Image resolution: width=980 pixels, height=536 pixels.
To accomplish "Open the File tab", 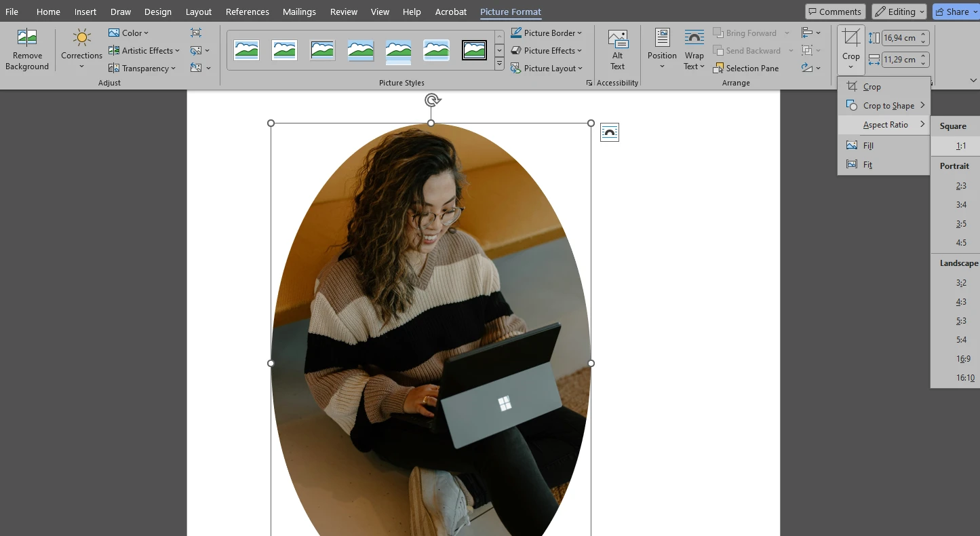I will [x=12, y=12].
